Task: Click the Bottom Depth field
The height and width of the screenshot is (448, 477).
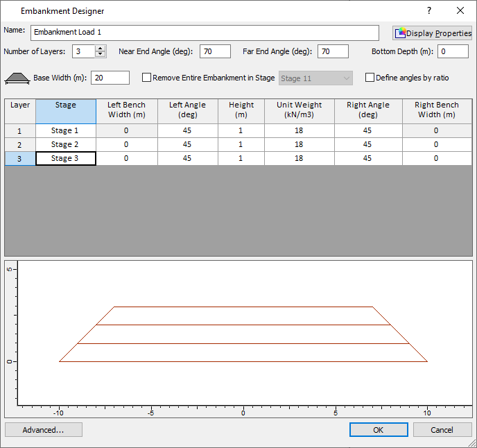Action: pos(453,51)
